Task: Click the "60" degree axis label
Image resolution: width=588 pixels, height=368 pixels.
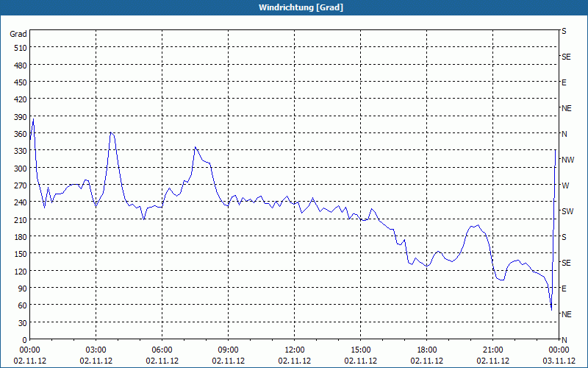Action: 23,305
